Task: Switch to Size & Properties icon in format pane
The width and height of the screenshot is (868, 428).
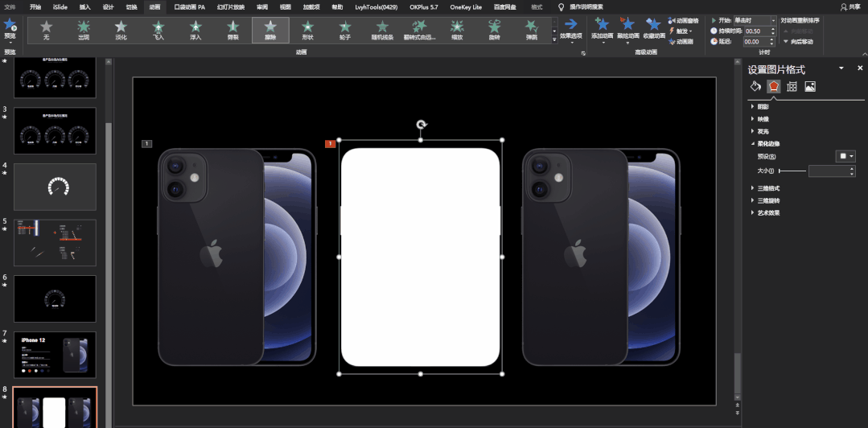Action: [792, 86]
